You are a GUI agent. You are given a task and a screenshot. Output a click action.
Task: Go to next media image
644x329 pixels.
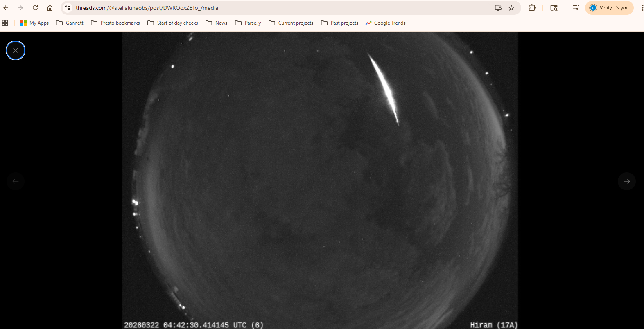point(626,181)
